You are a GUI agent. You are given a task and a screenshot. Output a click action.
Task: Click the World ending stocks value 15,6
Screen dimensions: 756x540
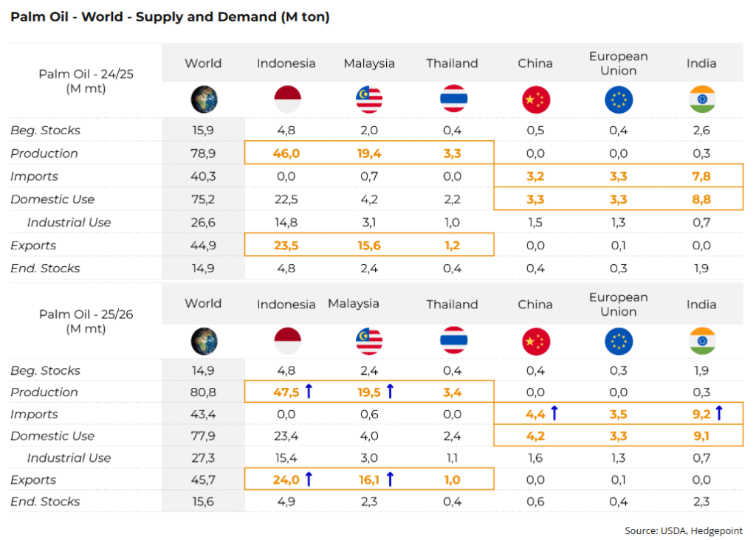[203, 502]
